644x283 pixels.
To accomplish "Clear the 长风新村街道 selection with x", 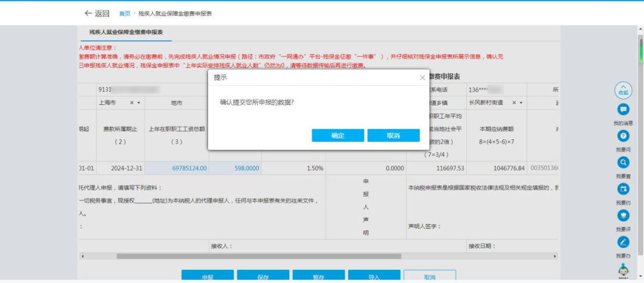I will click(514, 102).
